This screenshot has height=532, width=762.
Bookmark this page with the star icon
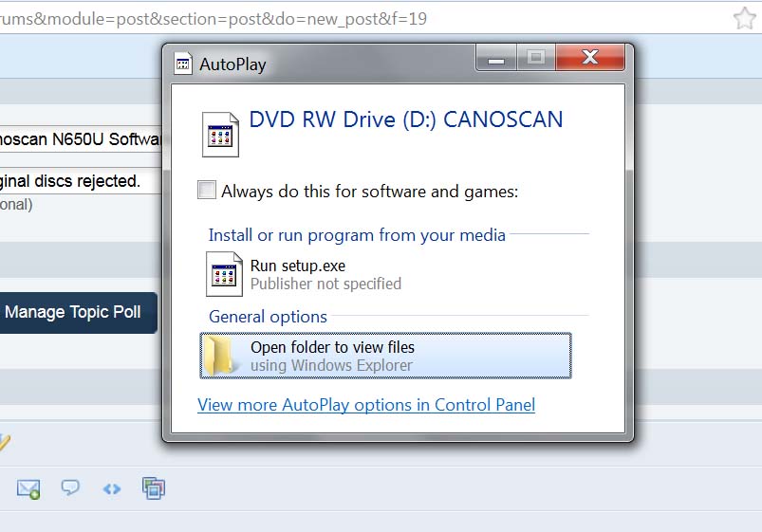pos(744,18)
